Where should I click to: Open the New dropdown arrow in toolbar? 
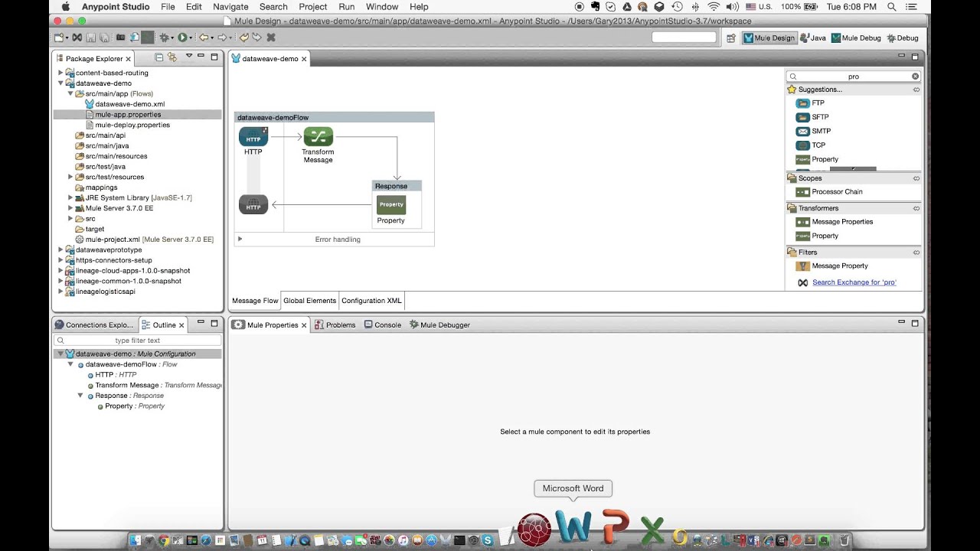[x=67, y=37]
